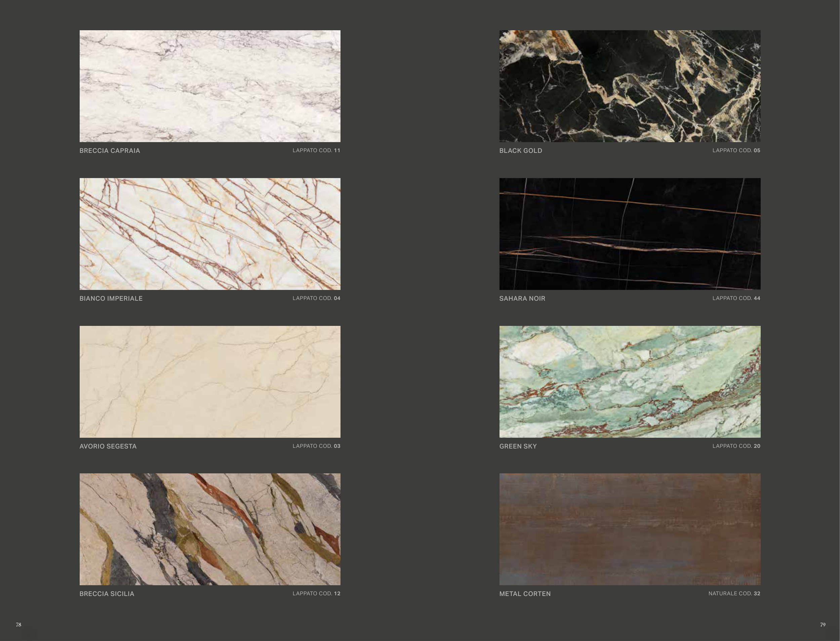840x641 pixels.
Task: Click the BRECCIA CAPRAIA name label
Action: coord(110,151)
